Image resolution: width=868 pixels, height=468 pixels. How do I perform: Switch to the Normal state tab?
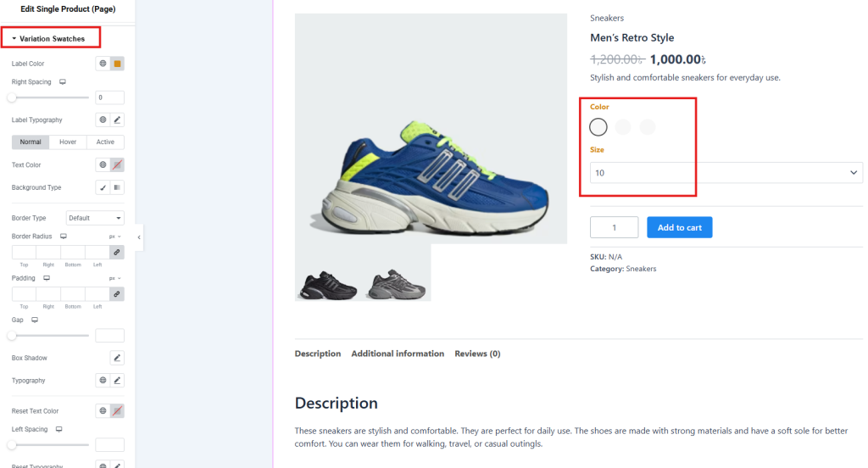(31, 142)
